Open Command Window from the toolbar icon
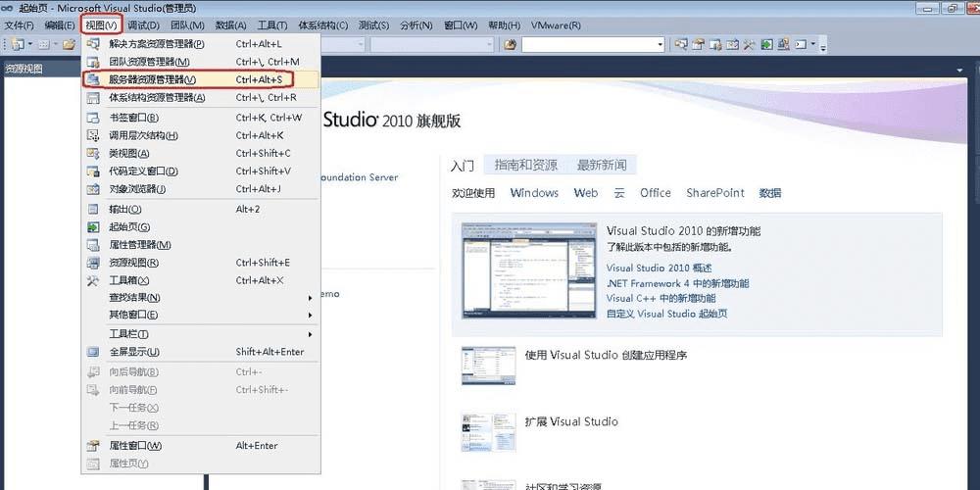Image resolution: width=980 pixels, height=490 pixels. (801, 44)
